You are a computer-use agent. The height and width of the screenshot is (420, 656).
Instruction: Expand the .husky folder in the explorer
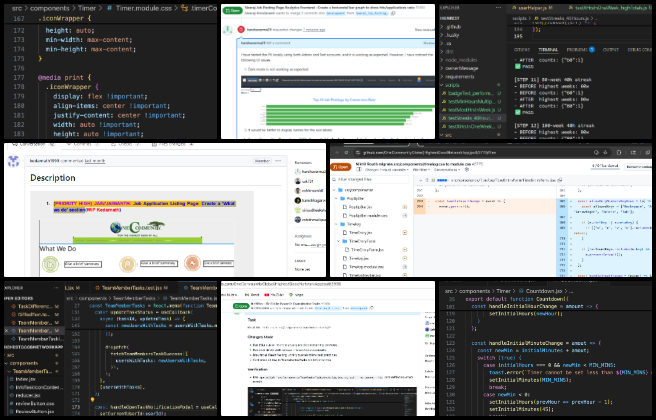click(451, 35)
